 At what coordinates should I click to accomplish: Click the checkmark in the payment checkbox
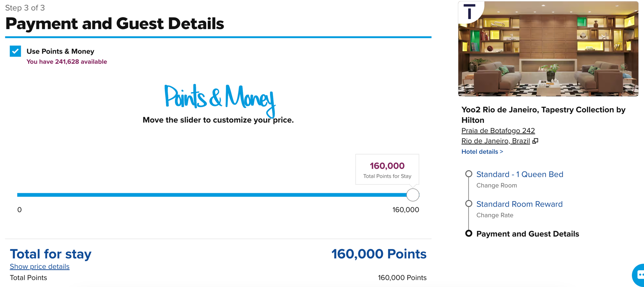(15, 51)
